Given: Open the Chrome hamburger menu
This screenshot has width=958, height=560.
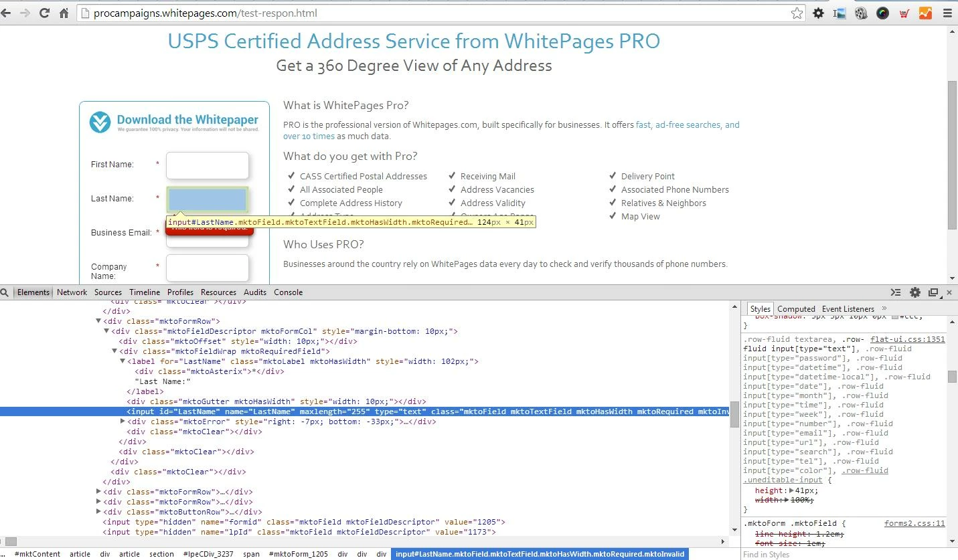Looking at the screenshot, I should [x=947, y=13].
